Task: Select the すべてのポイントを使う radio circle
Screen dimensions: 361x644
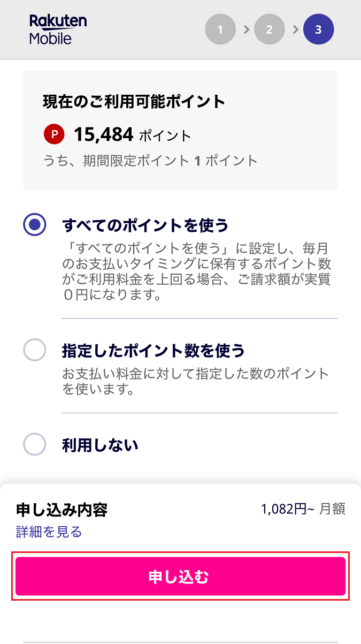Action: tap(35, 225)
